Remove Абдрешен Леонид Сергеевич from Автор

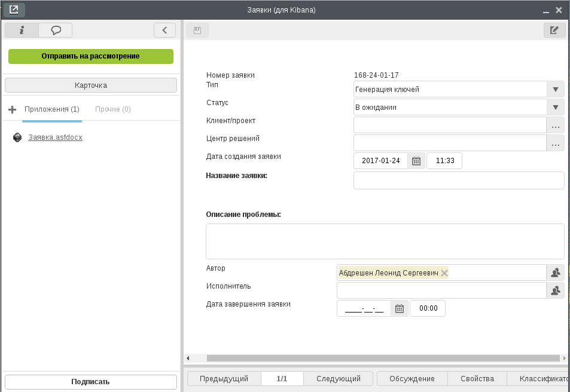point(444,273)
